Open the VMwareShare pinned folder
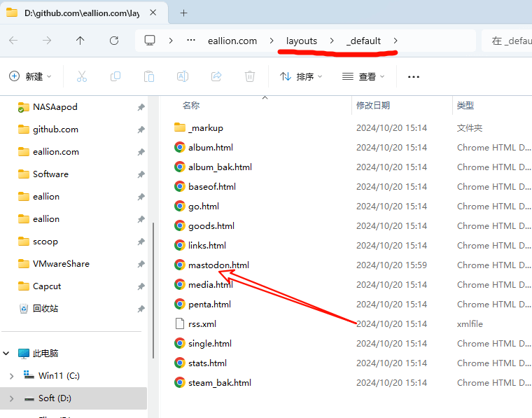This screenshot has width=532, height=418. click(x=61, y=264)
